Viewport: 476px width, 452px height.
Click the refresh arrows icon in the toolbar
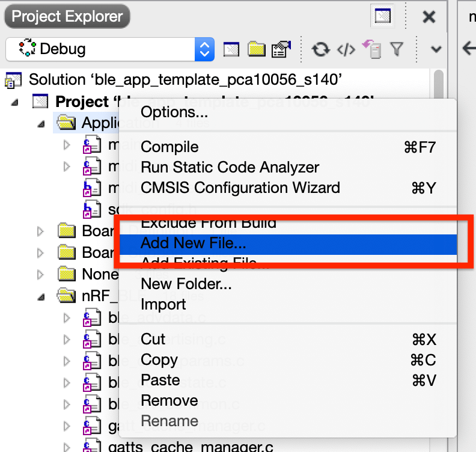click(x=320, y=49)
